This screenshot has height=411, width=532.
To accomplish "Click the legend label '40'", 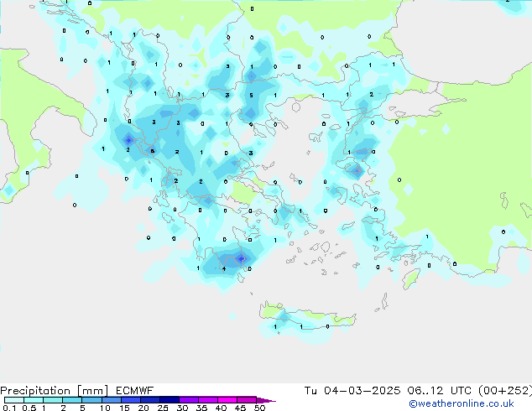I will pyautogui.click(x=221, y=408).
